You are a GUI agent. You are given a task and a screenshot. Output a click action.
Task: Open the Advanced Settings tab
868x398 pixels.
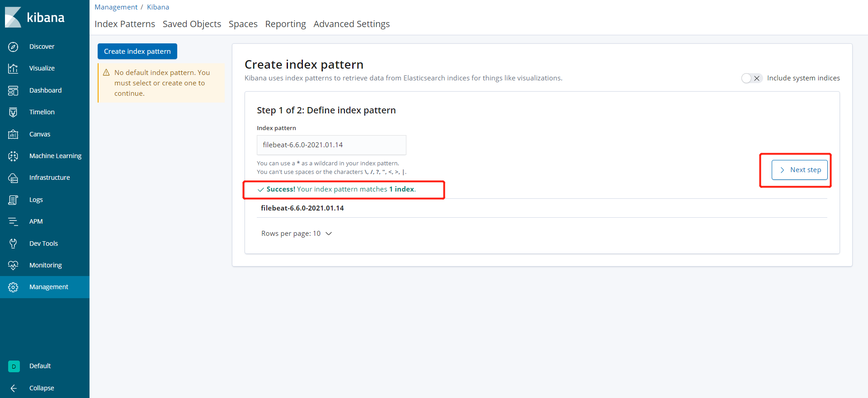[x=352, y=24]
